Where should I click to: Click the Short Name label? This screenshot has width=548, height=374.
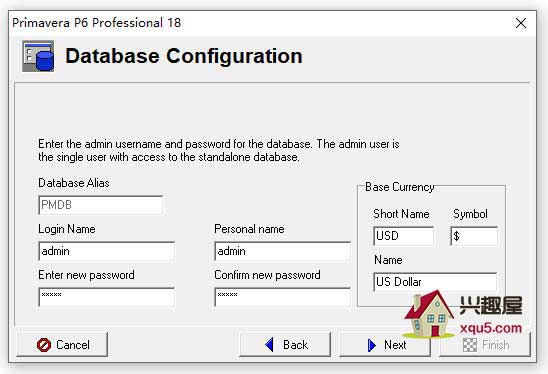(401, 214)
